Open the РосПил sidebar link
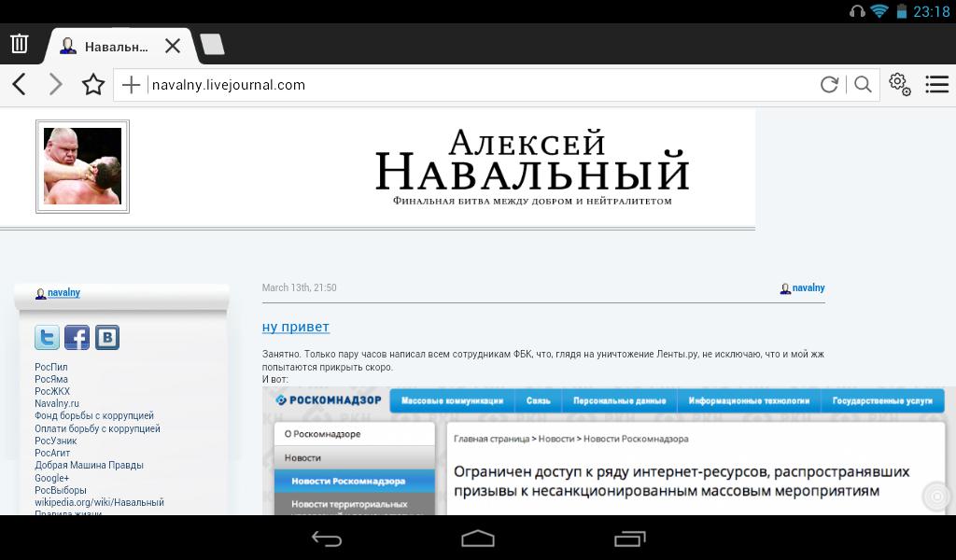The width and height of the screenshot is (956, 560). [x=51, y=367]
